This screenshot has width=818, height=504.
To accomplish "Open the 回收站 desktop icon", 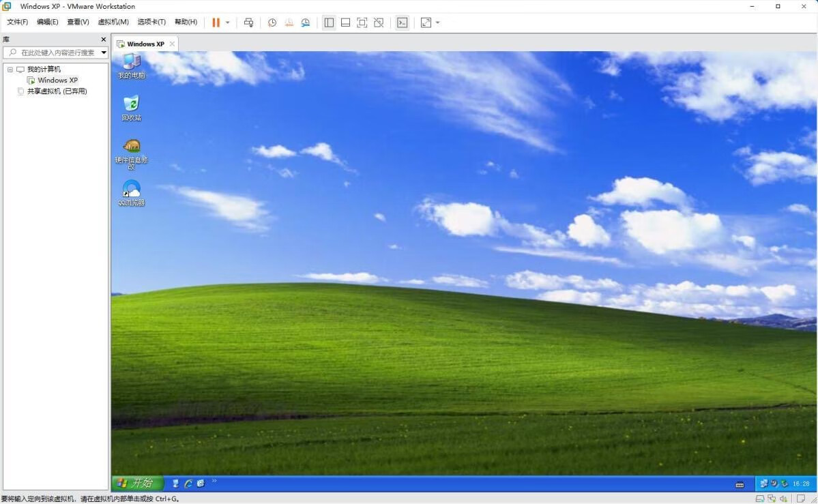I will (x=131, y=108).
